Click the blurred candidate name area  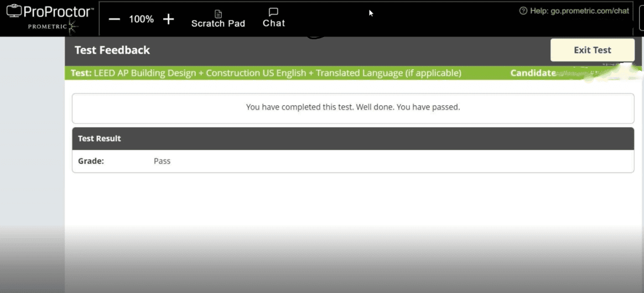(592, 73)
